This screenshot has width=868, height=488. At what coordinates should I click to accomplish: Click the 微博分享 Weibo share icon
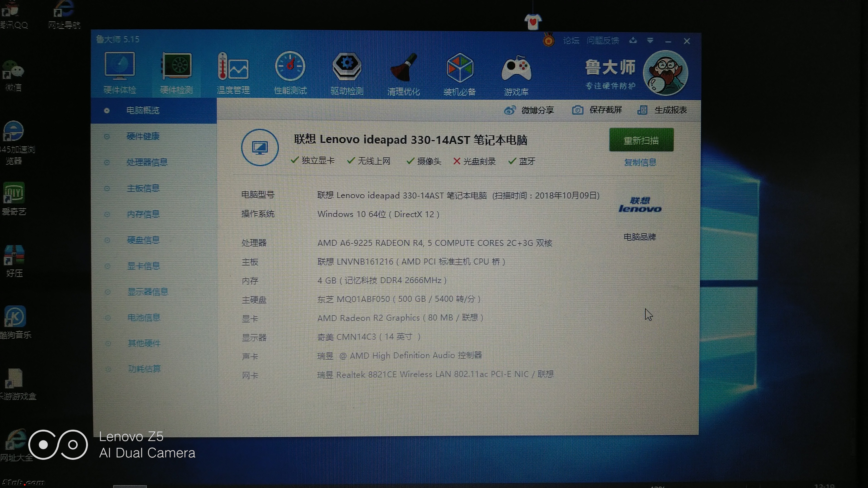coord(509,110)
